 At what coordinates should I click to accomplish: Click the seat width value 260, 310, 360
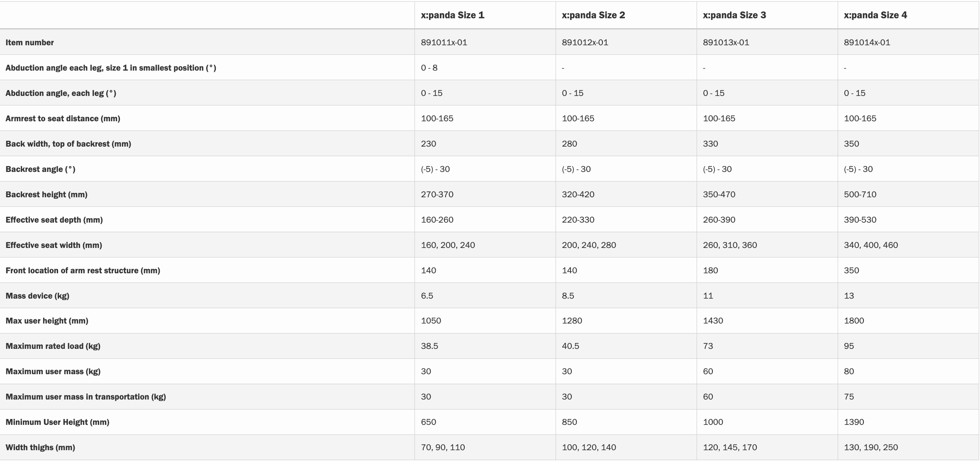730,245
